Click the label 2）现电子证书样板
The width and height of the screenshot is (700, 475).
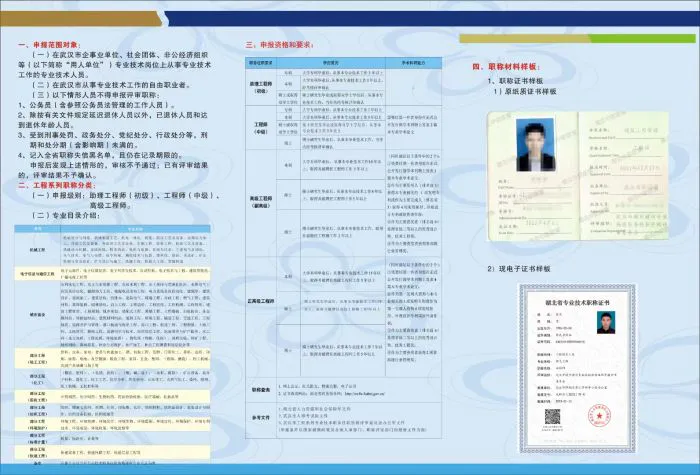(519, 269)
